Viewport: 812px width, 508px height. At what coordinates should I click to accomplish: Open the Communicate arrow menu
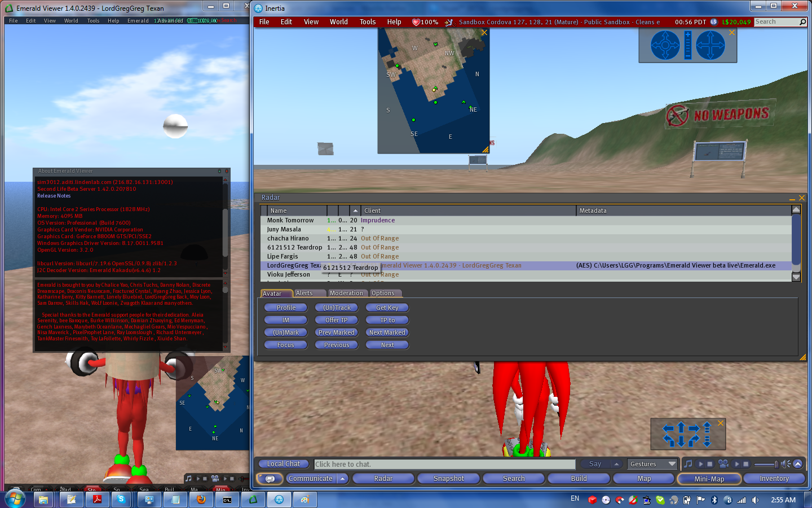pyautogui.click(x=342, y=479)
